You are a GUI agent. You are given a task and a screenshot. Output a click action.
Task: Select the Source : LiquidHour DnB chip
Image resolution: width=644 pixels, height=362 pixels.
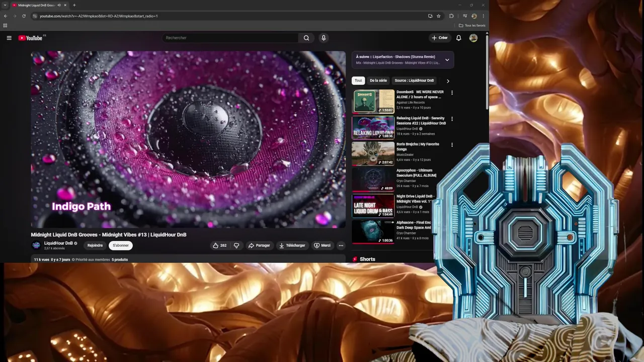tap(414, 80)
